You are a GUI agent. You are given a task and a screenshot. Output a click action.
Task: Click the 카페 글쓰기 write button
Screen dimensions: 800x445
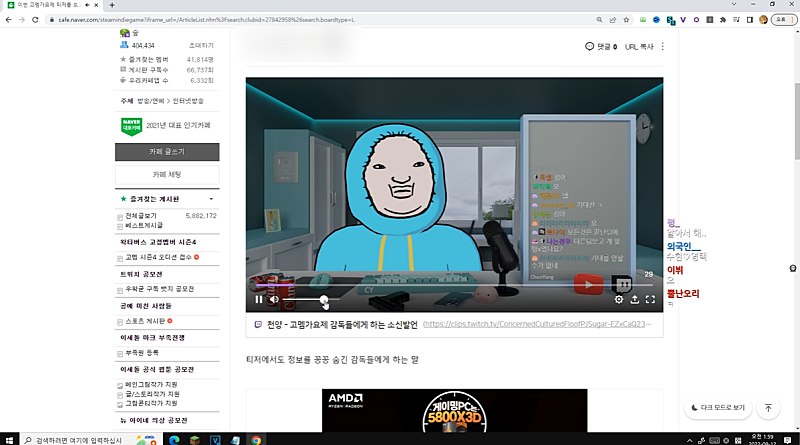coord(167,152)
